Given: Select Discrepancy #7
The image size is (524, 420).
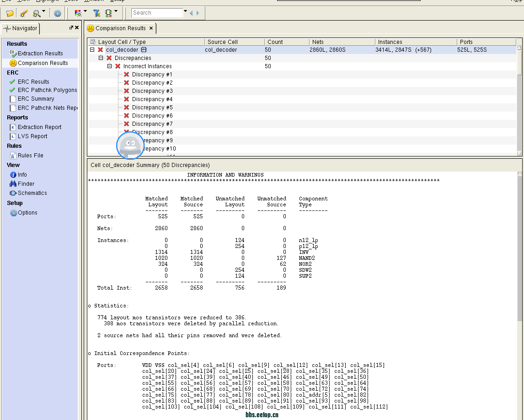Looking at the screenshot, I should [x=152, y=124].
